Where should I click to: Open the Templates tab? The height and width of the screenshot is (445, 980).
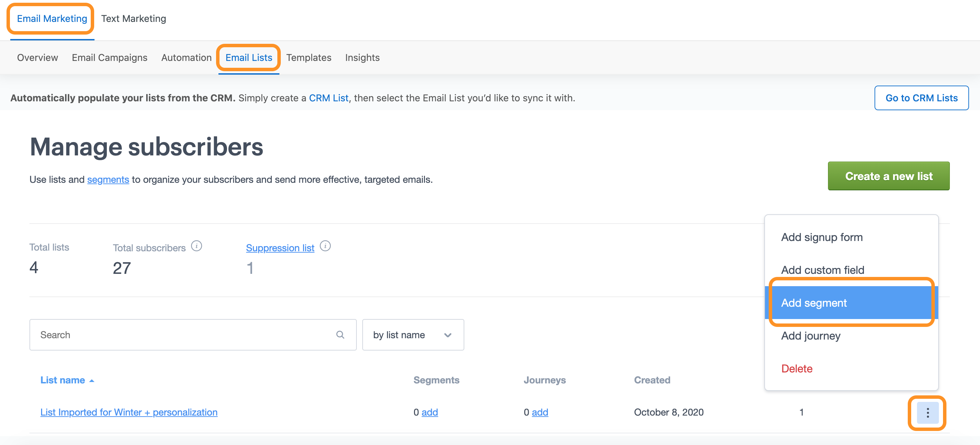pyautogui.click(x=309, y=58)
